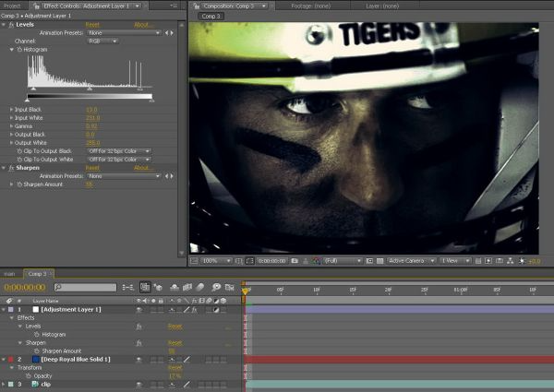Click the fast previews icon in viewer

(488, 261)
